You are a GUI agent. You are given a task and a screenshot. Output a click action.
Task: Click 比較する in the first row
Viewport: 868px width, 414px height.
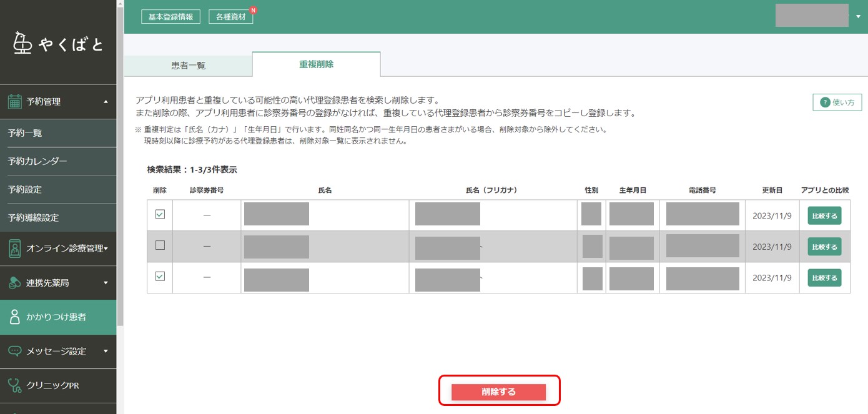[x=824, y=215]
